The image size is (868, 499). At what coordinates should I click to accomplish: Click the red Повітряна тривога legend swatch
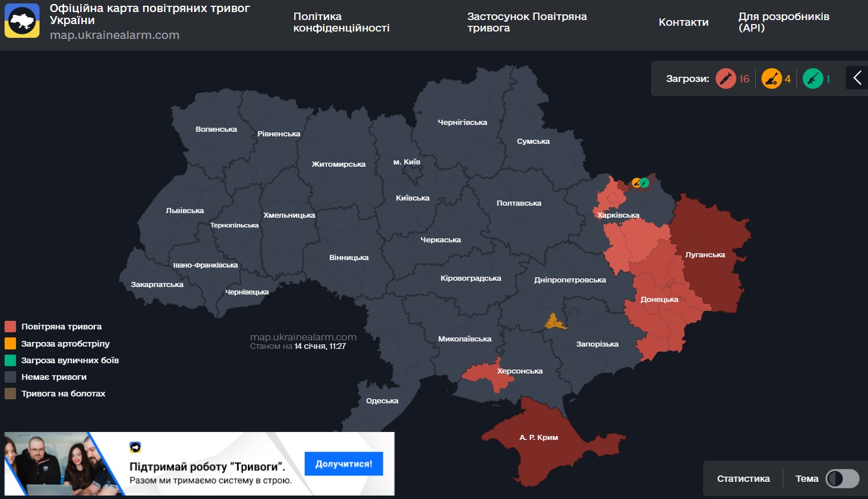point(10,327)
